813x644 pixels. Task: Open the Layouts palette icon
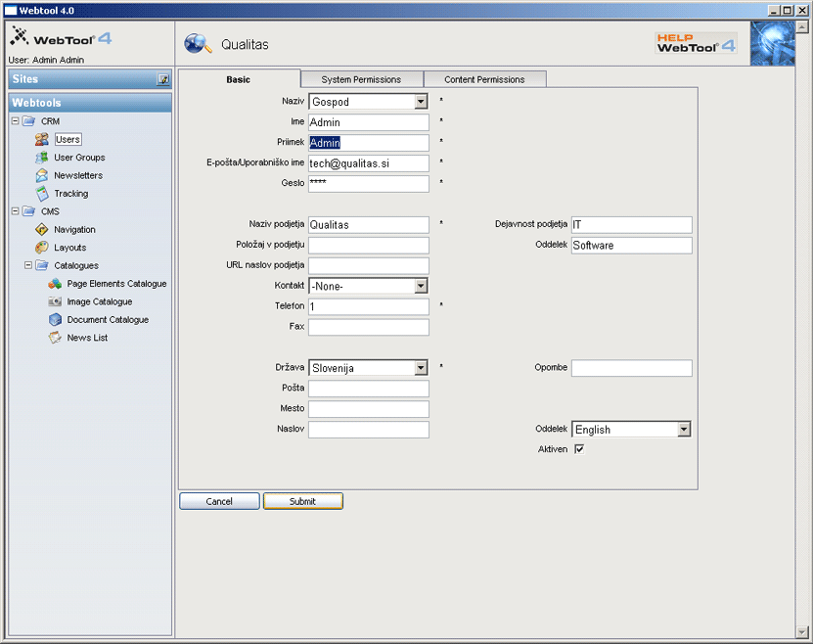point(42,248)
